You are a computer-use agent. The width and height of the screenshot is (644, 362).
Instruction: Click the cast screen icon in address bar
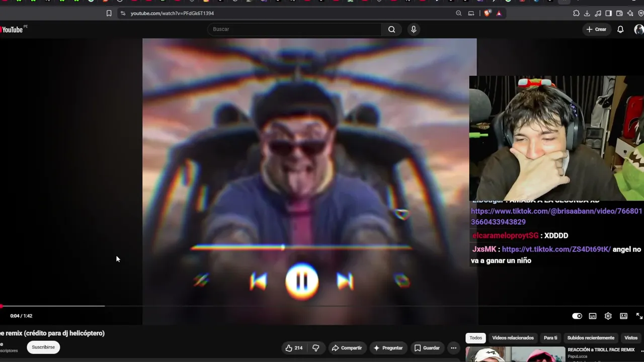[471, 14]
